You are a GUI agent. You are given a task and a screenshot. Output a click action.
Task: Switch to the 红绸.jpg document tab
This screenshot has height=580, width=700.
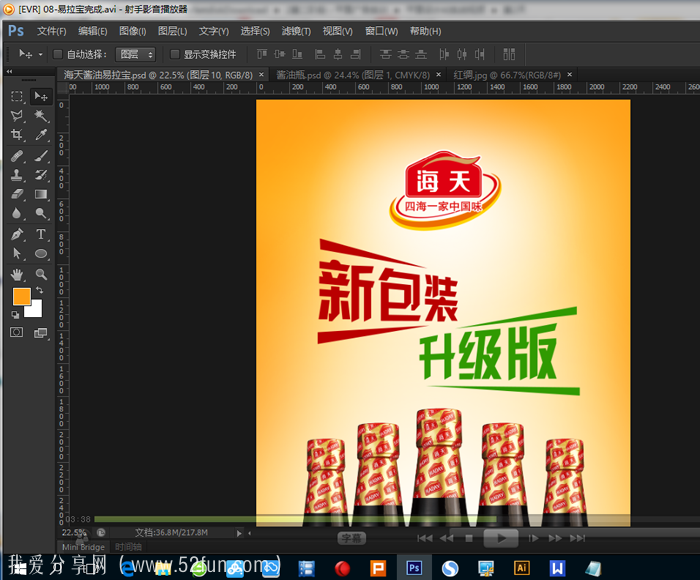pos(507,75)
